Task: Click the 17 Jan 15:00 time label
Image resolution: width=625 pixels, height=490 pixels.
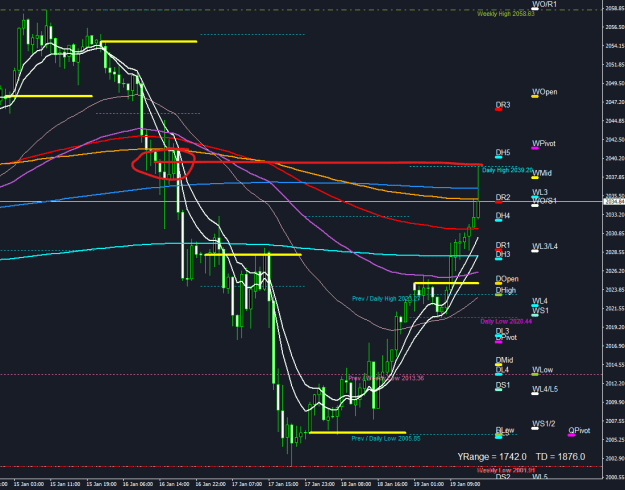Action: click(x=283, y=484)
